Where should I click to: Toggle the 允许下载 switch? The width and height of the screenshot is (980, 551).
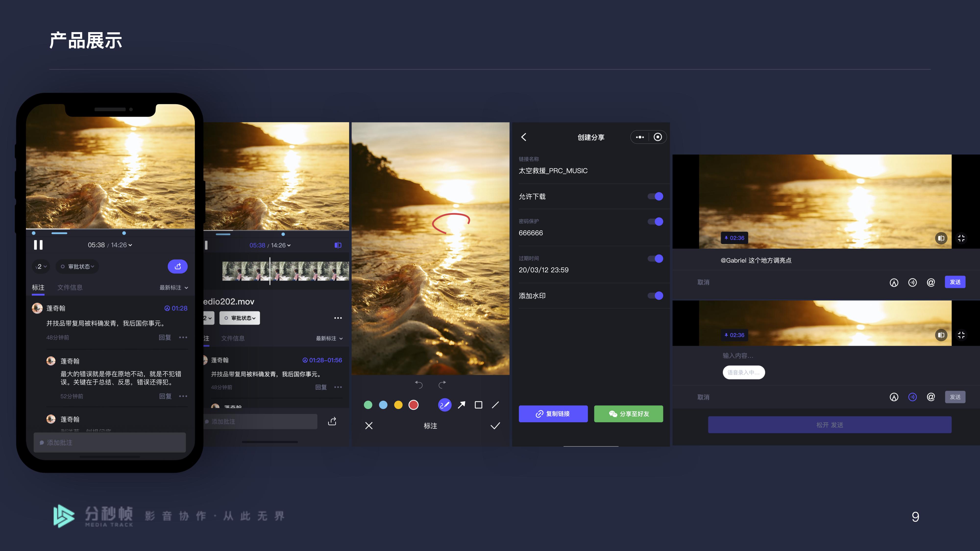655,197
